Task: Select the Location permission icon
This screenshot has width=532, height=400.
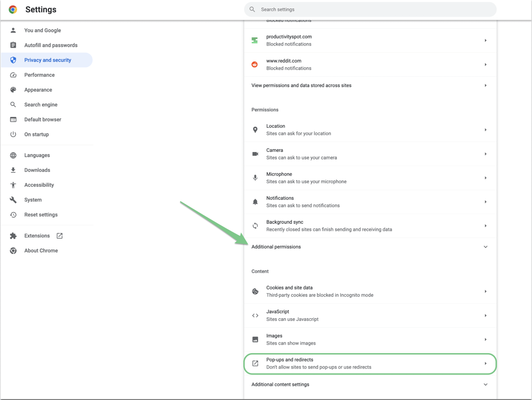Action: click(x=255, y=129)
